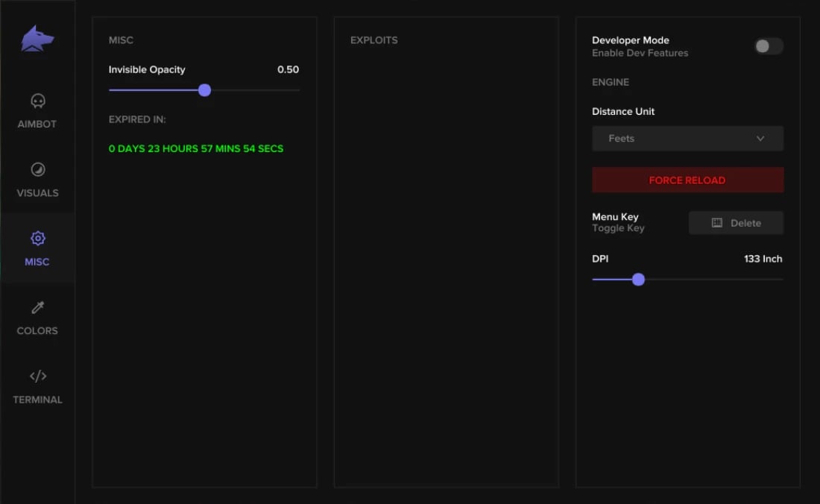Screen dimensions: 820x504
Task: Click the wolf logo at the sidebar top
Action: tap(37, 39)
